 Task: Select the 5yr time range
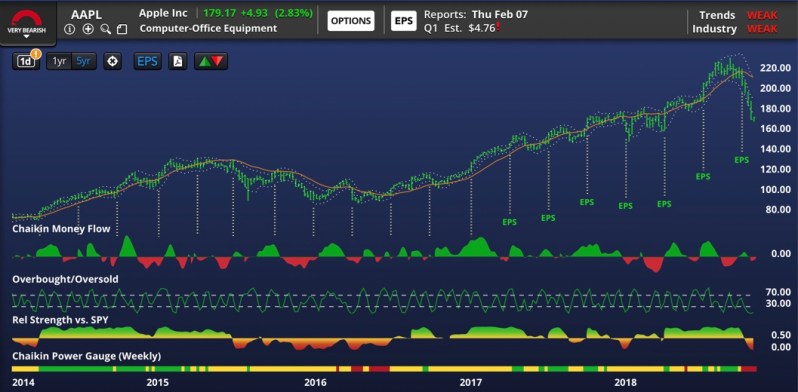(83, 62)
